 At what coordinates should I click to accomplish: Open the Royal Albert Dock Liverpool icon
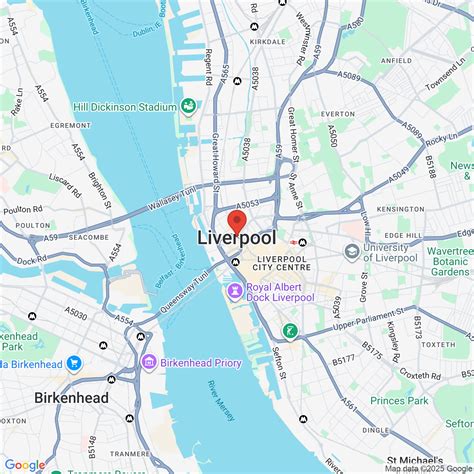(235, 292)
